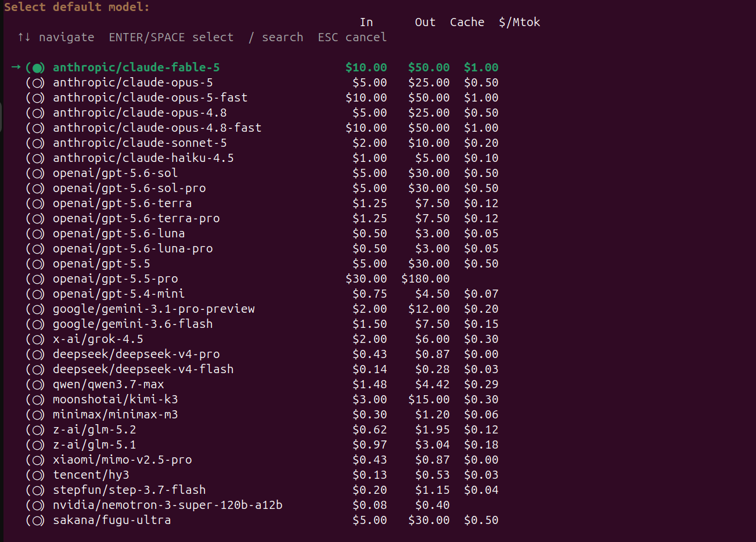Click the openai/gpt-5.6-luna model name
Viewport: 756px width, 542px height.
tap(118, 233)
